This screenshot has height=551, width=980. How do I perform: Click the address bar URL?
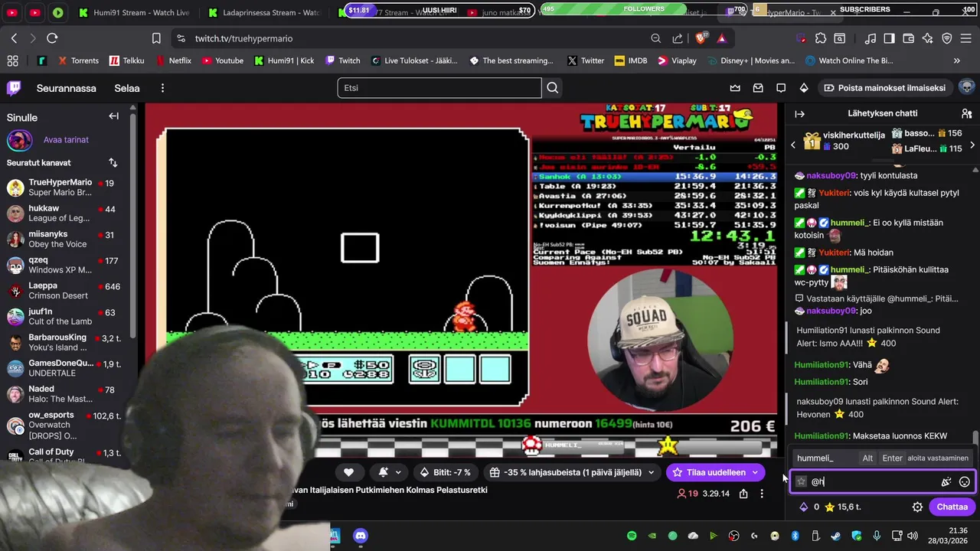point(243,38)
